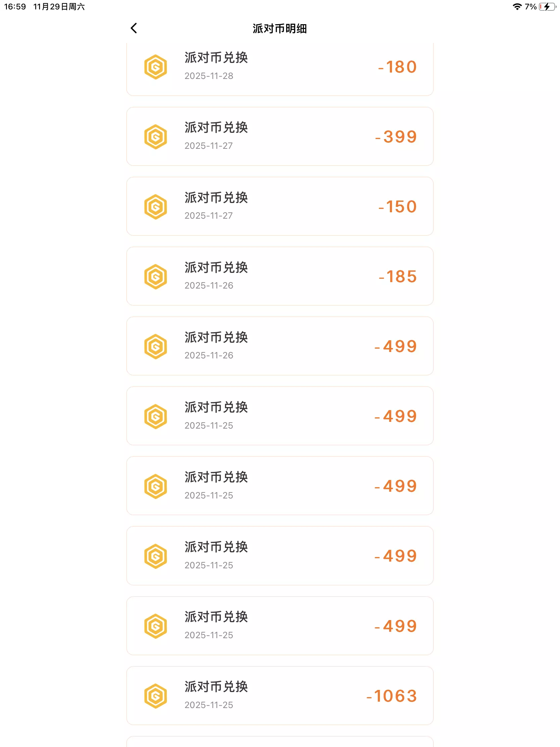Select the -150 amount
Viewport: 560px width, 747px height.
pos(397,207)
